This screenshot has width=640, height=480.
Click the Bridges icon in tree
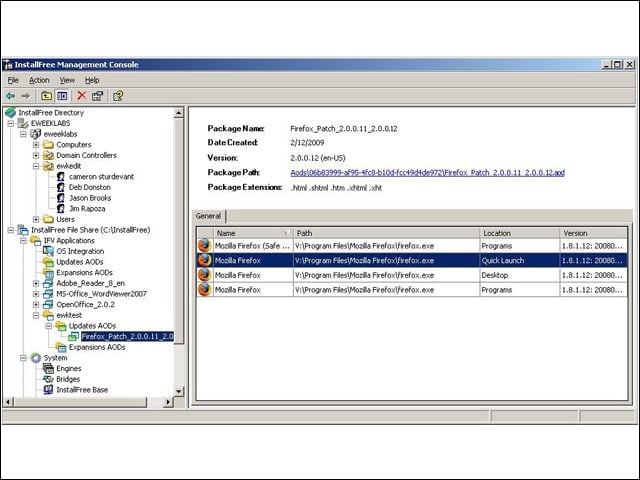[x=48, y=379]
